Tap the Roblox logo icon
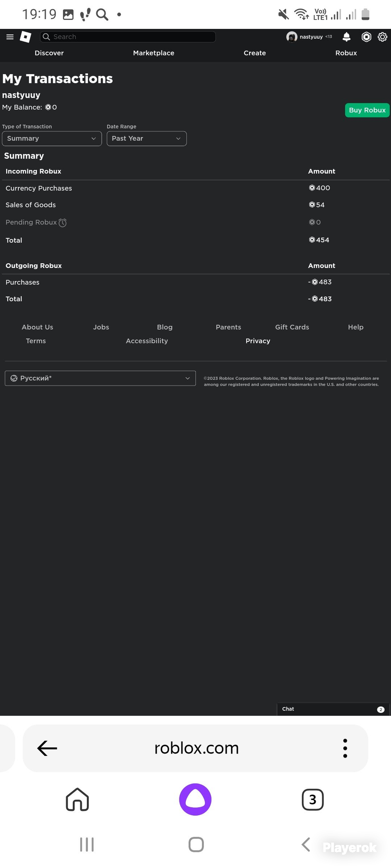Viewport: 391px width, 868px height. click(25, 37)
